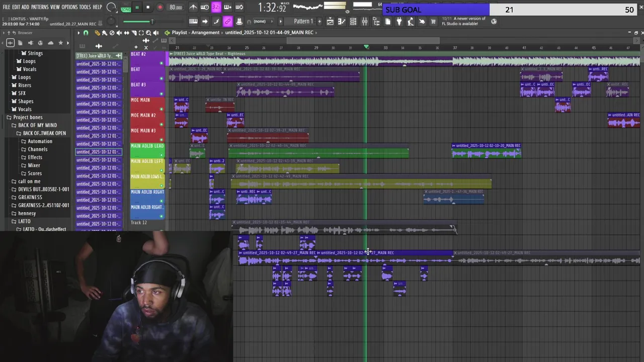644x362 pixels.
Task: Click the newer version of FL Studio notice
Action: (465, 21)
